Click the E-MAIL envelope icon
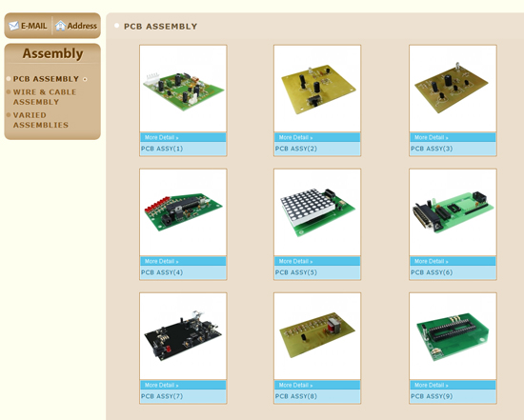This screenshot has height=420, width=524. (x=13, y=26)
